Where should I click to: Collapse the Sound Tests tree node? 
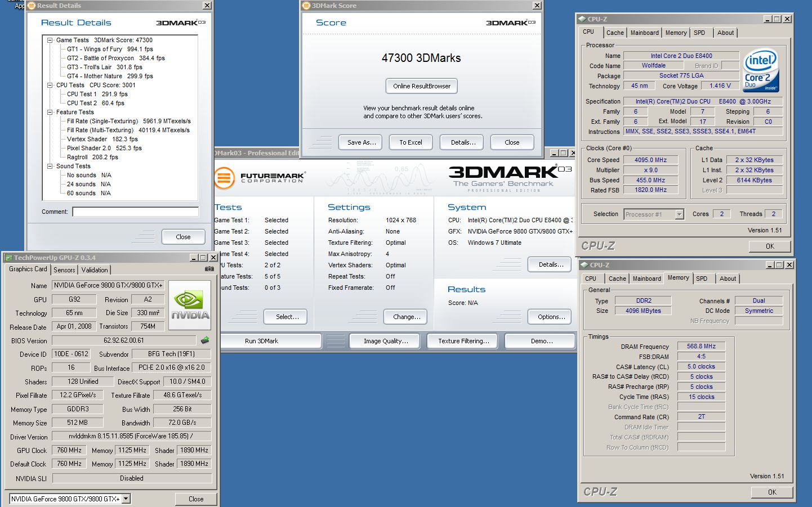[50, 166]
